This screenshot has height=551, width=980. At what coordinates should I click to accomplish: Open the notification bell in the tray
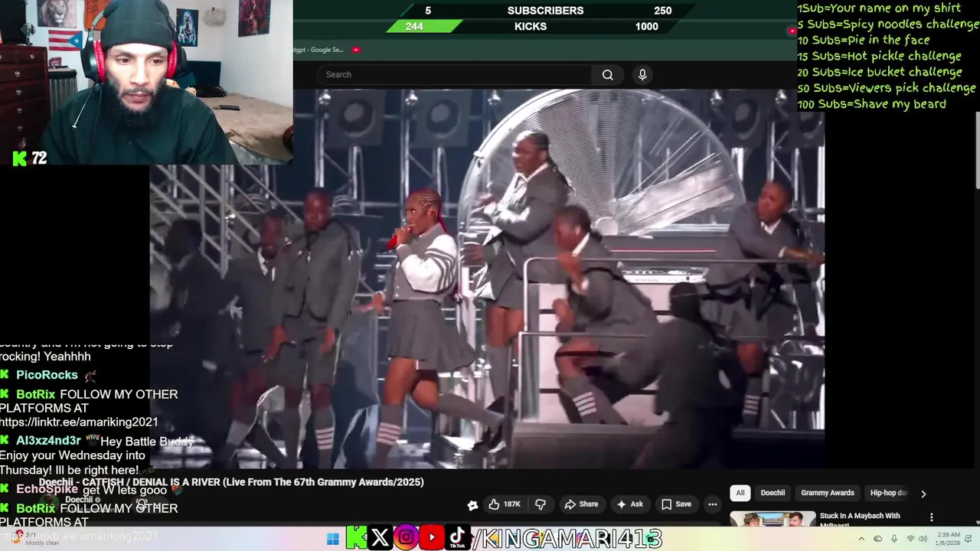[967, 539]
